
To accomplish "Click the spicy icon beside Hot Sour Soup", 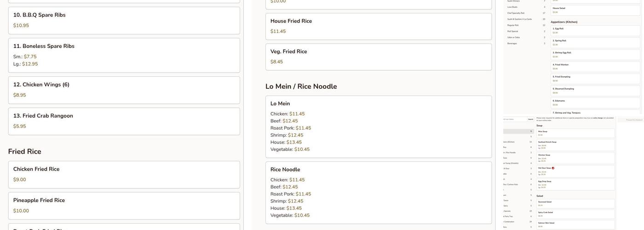I will 553,168.
